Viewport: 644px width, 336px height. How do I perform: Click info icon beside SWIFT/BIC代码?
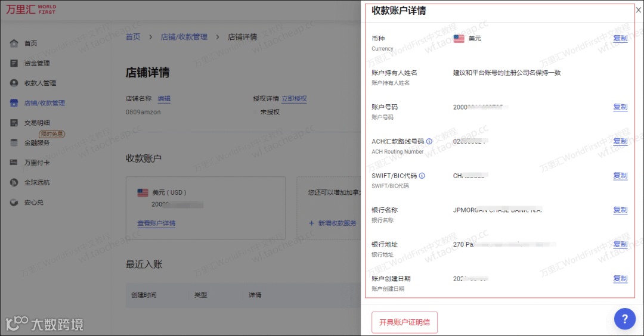pos(422,176)
